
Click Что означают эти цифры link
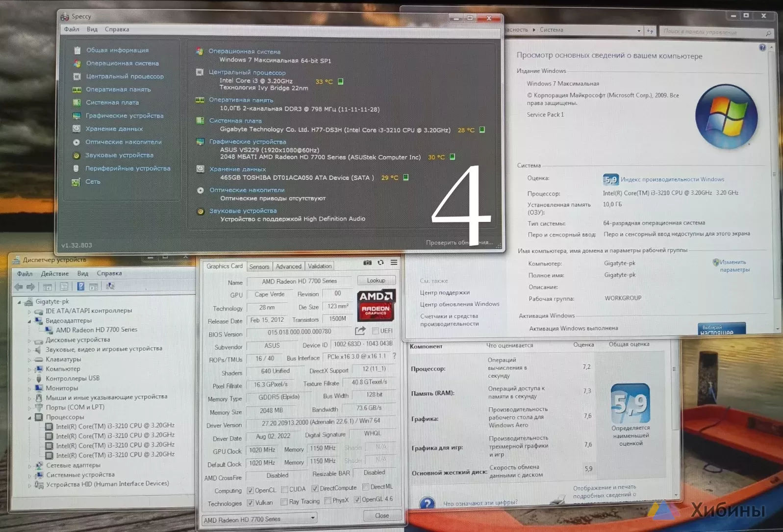[x=480, y=503]
